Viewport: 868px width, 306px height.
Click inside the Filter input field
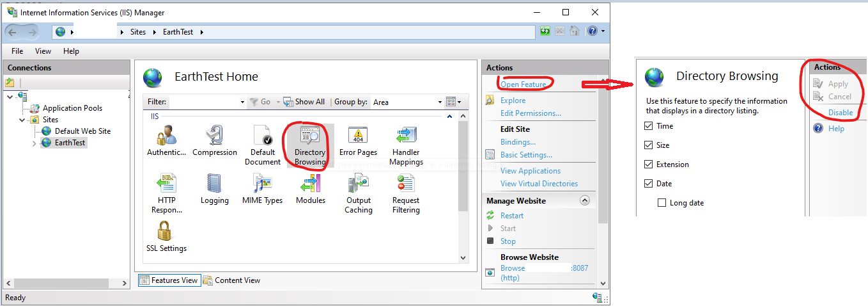click(203, 102)
